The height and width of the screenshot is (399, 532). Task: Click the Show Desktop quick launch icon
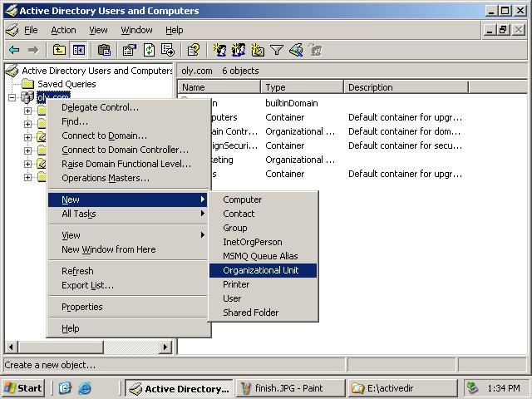pyautogui.click(x=65, y=388)
